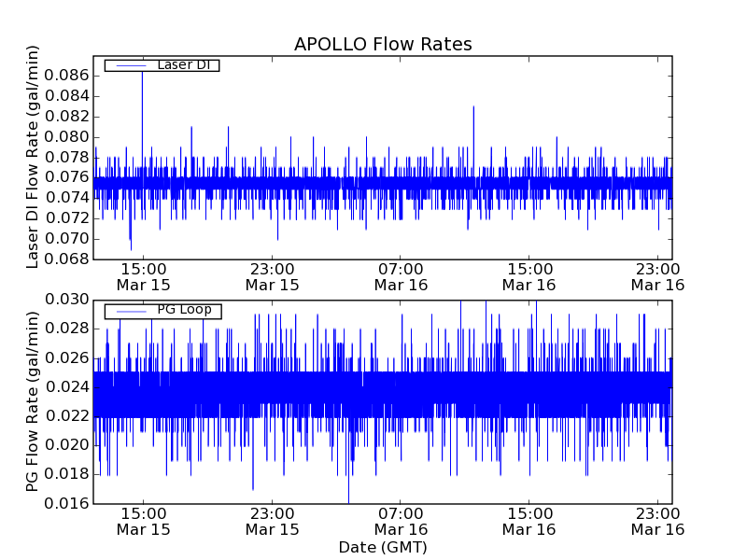The height and width of the screenshot is (560, 747).
Task: Click top chart's '07:00 Mar 16' date label
Action: (x=401, y=277)
